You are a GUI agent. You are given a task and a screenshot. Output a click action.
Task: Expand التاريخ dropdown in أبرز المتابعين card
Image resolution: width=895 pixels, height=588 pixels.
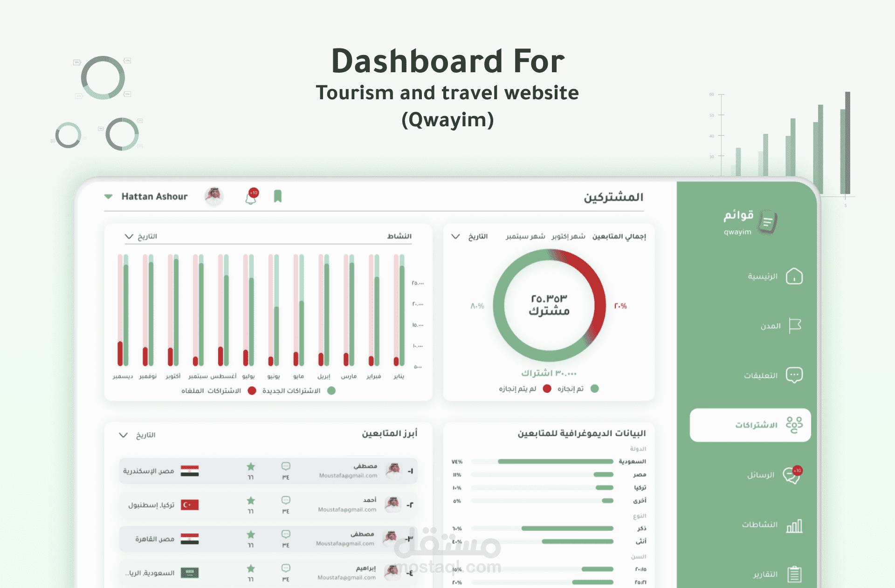coord(137,435)
